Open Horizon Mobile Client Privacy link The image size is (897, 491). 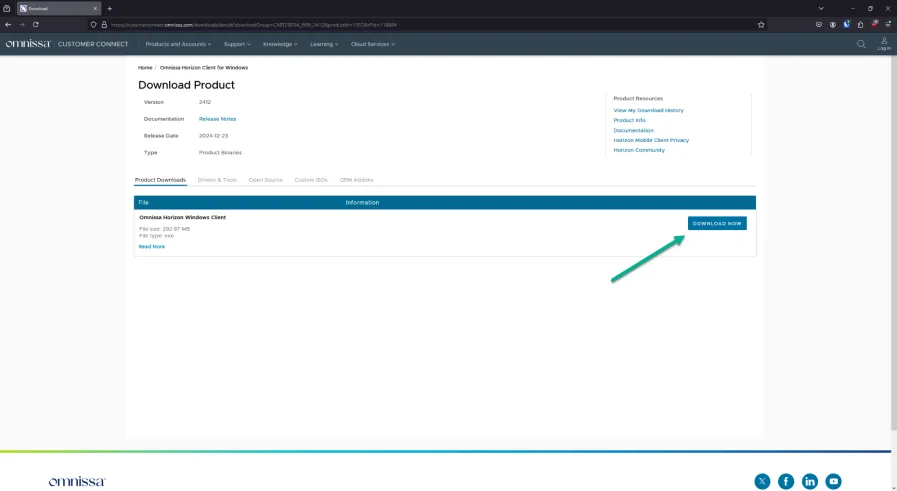click(x=651, y=140)
